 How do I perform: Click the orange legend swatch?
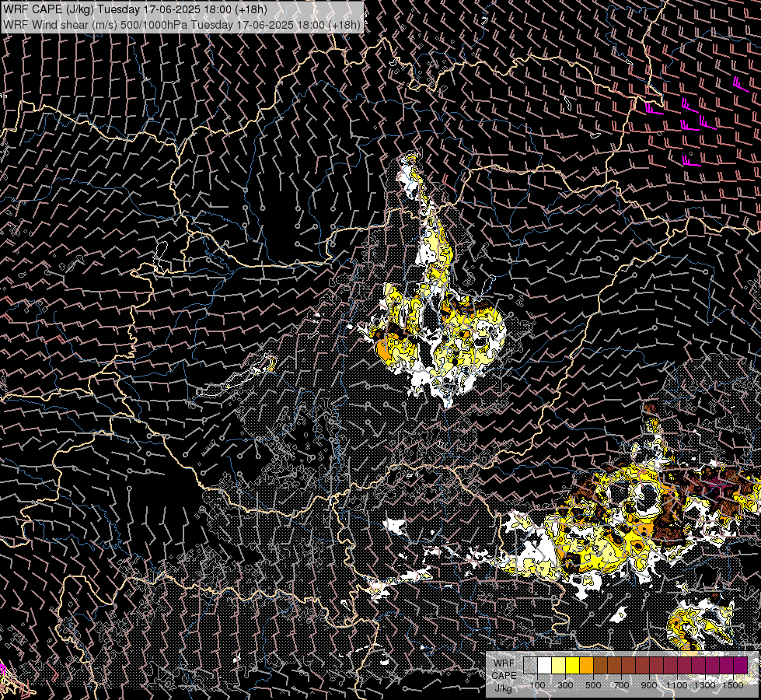tap(586, 665)
